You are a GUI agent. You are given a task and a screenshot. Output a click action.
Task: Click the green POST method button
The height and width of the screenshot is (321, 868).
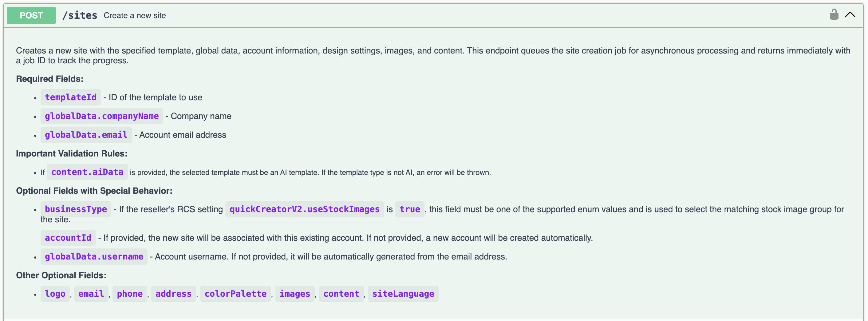pyautogui.click(x=31, y=15)
